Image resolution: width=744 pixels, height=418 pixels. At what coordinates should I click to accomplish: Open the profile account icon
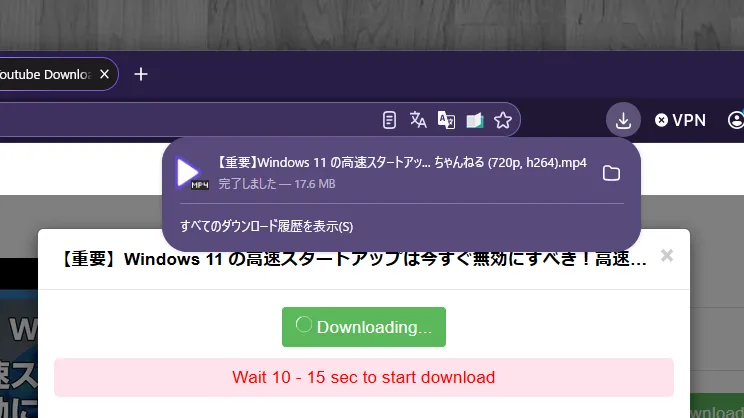point(735,120)
